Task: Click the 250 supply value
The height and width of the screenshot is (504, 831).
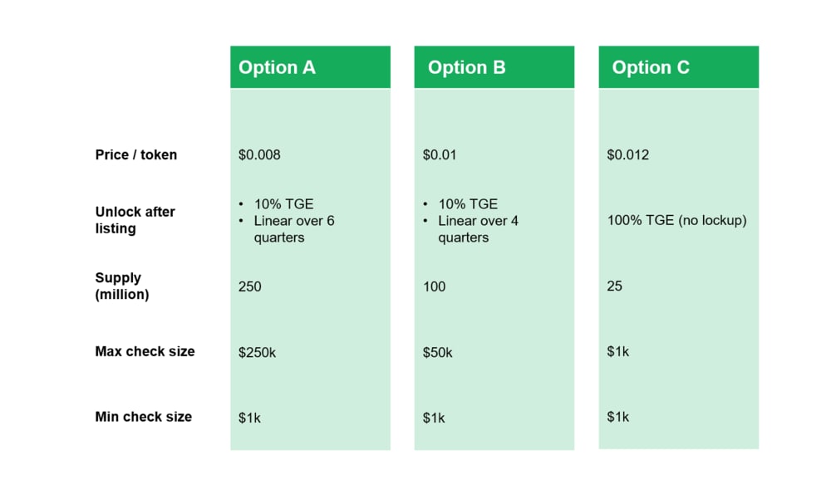Action: tap(249, 286)
